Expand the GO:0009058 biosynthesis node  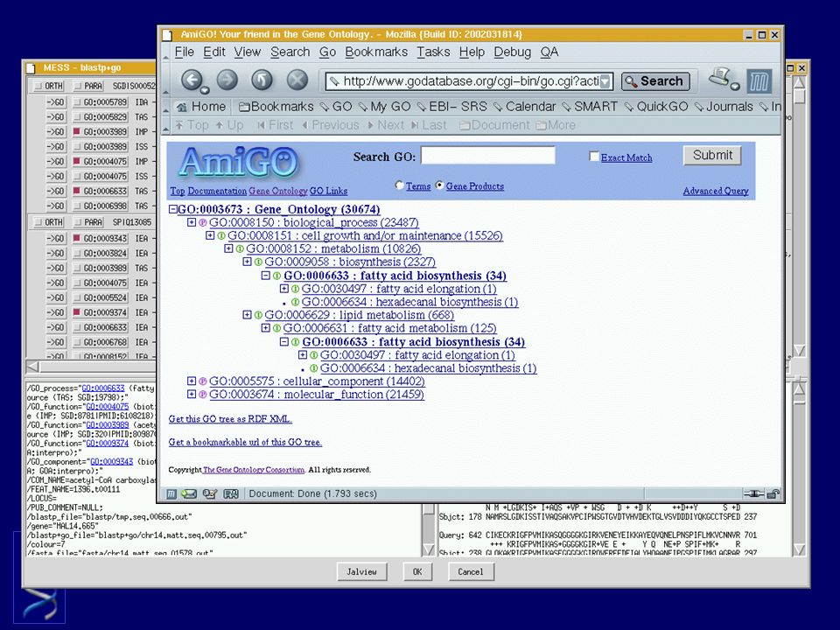pyautogui.click(x=247, y=262)
